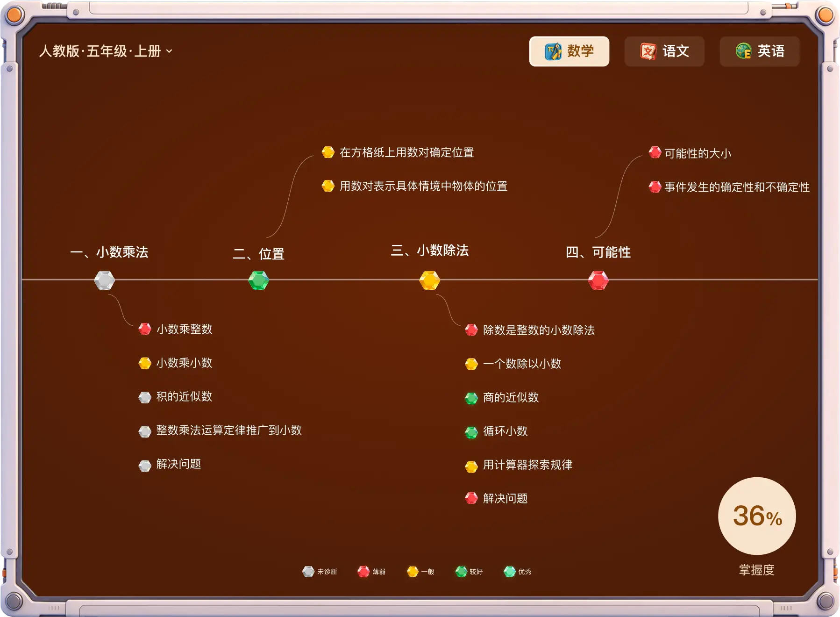Click the red gem beside 小数乘整数
Viewport: 840px width, 617px height.
coord(145,329)
